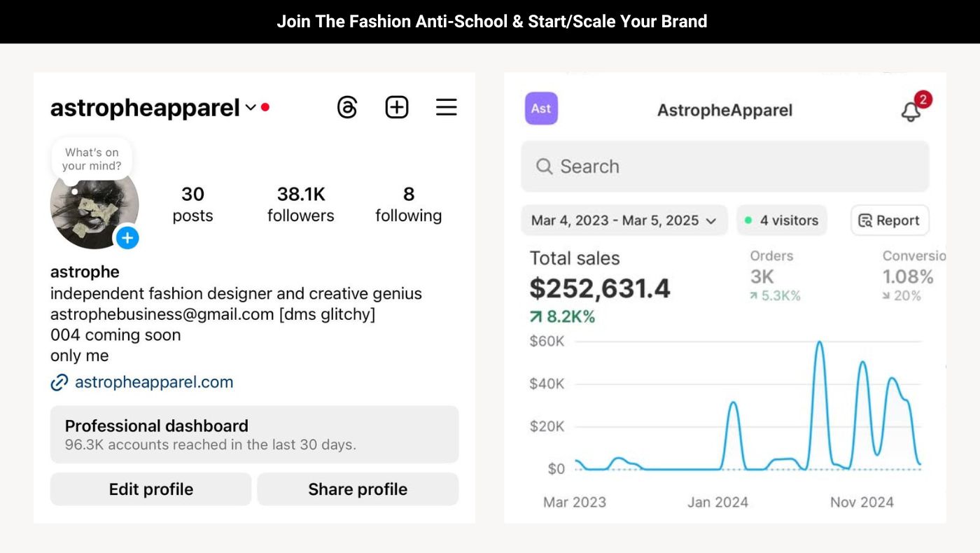Click the red status dot beside astropheapparel

tap(265, 106)
